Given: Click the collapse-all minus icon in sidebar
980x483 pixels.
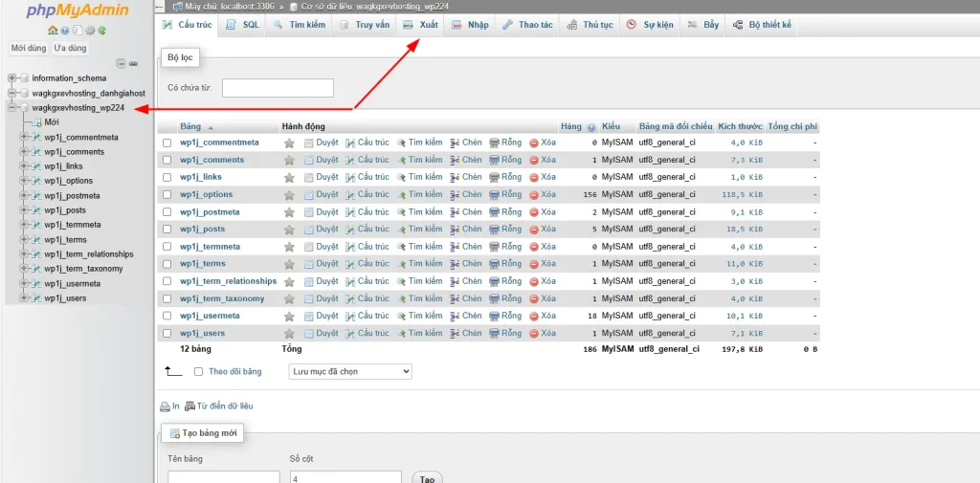Looking at the screenshot, I should [x=122, y=64].
